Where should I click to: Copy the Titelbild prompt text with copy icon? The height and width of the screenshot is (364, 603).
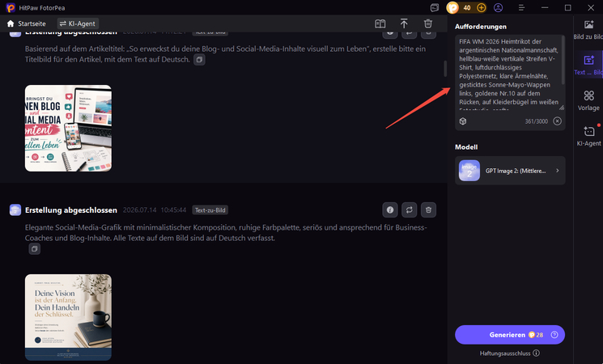(199, 60)
